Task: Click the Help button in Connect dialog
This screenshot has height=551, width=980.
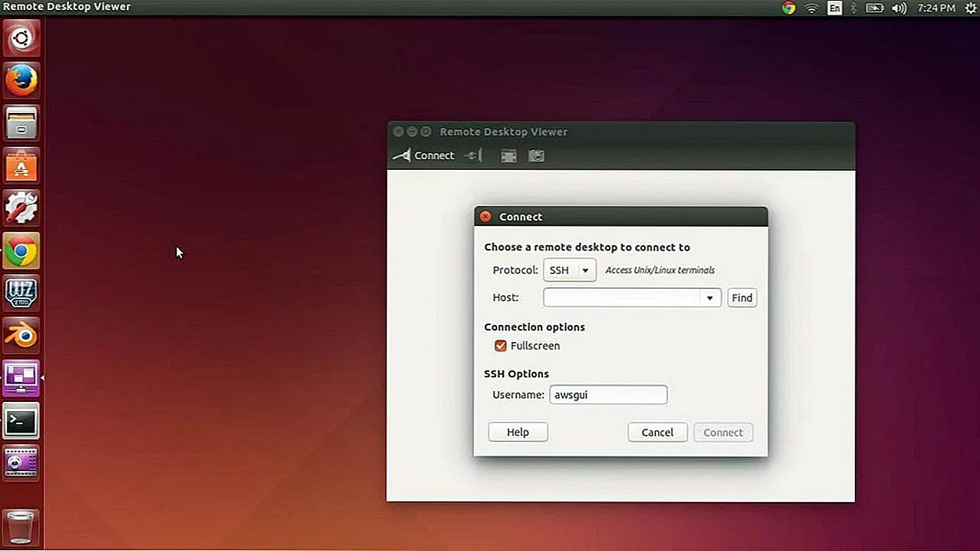Action: tap(518, 432)
